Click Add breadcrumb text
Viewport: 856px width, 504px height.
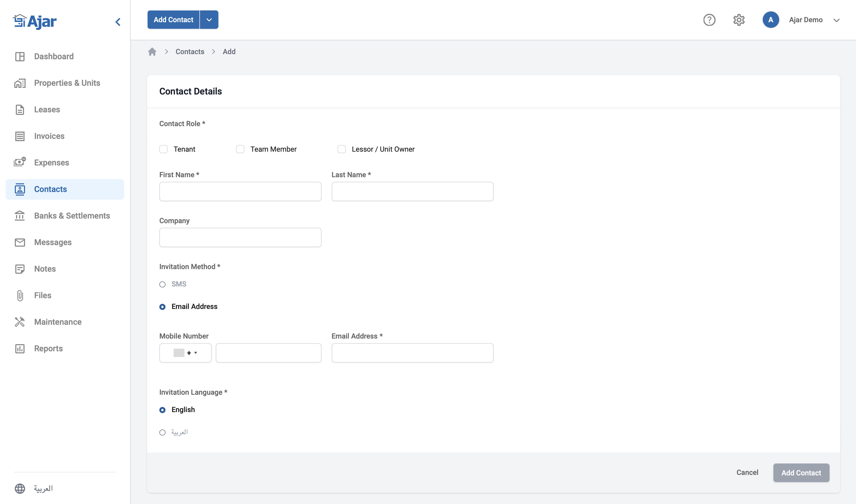tap(229, 52)
